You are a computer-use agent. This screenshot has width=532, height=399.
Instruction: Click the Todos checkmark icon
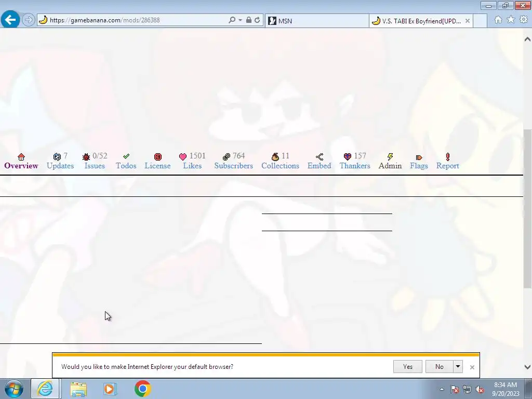(x=126, y=156)
